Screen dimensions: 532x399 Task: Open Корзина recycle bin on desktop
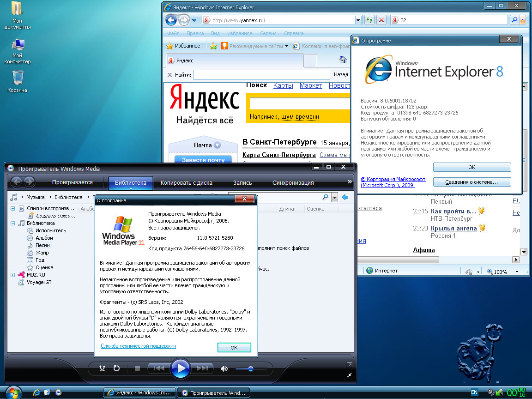[18, 78]
